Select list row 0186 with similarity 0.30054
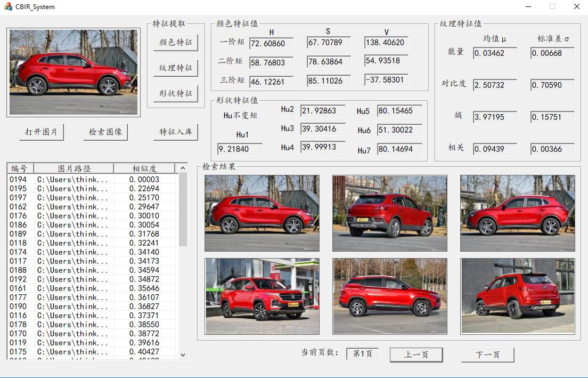The width and height of the screenshot is (588, 378). 93,225
